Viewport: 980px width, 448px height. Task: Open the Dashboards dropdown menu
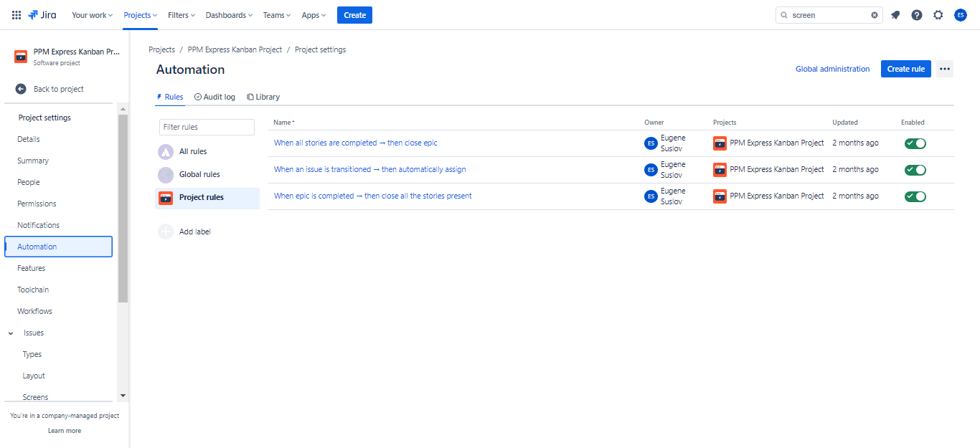point(229,15)
